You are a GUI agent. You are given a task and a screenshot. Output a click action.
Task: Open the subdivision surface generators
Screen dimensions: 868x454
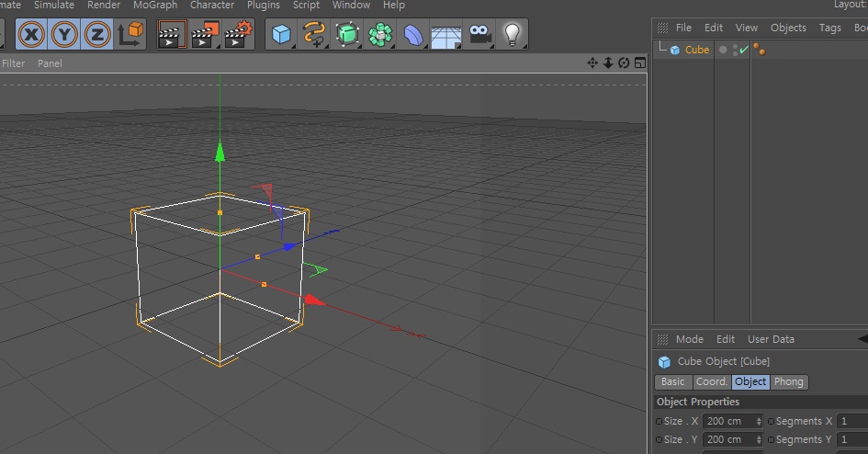click(x=347, y=34)
